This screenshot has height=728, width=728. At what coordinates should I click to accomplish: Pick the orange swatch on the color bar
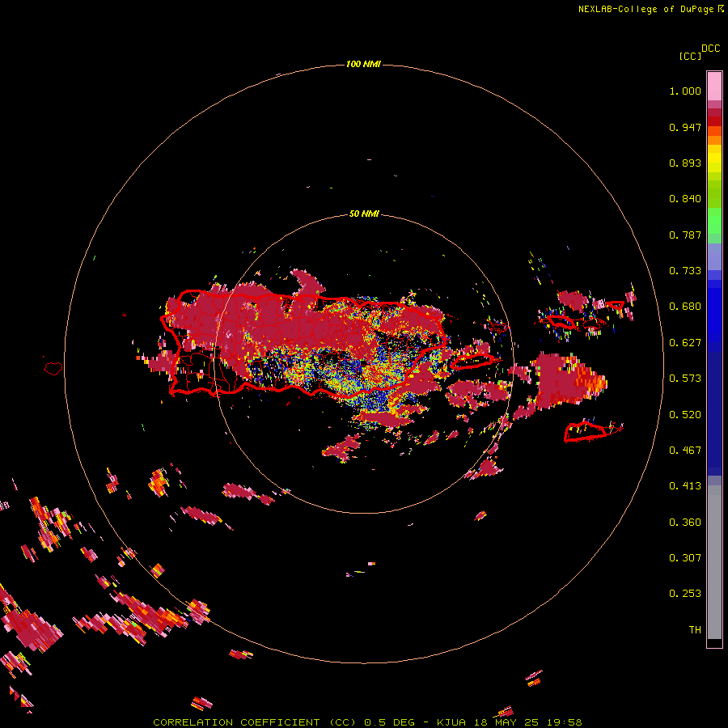714,140
